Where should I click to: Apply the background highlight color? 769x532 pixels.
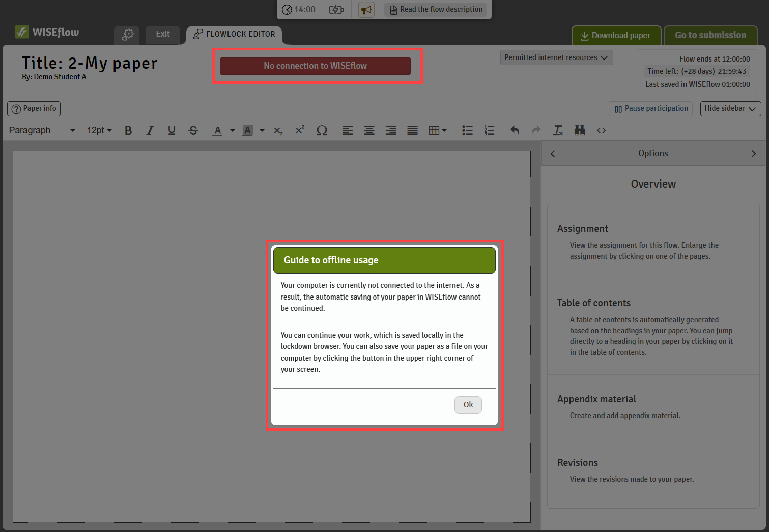(x=248, y=131)
